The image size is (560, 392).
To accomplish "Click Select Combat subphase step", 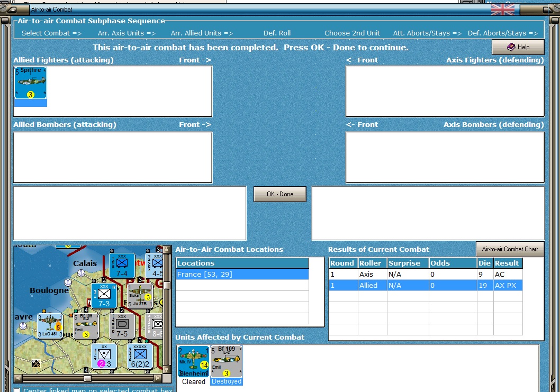I will (x=51, y=33).
